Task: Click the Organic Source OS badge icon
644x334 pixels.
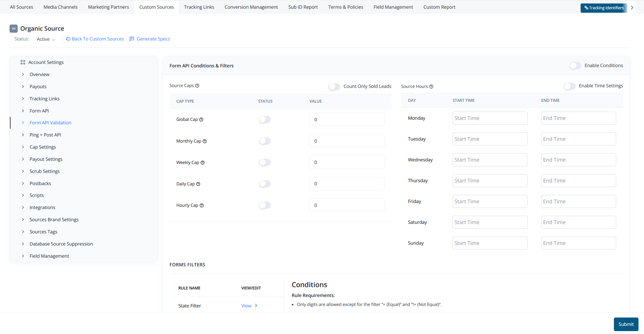Action: pos(14,28)
